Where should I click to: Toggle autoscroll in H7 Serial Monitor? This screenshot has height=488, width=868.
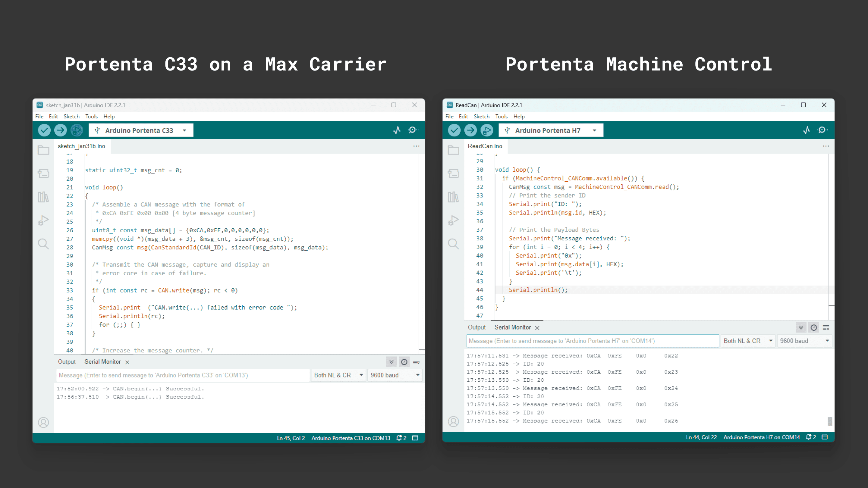click(801, 328)
